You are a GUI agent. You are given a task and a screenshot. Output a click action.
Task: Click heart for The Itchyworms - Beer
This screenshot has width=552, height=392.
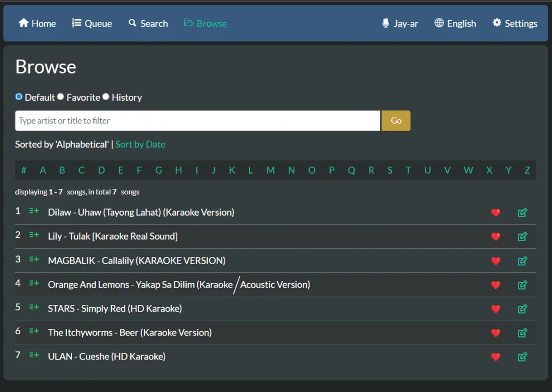[496, 333]
